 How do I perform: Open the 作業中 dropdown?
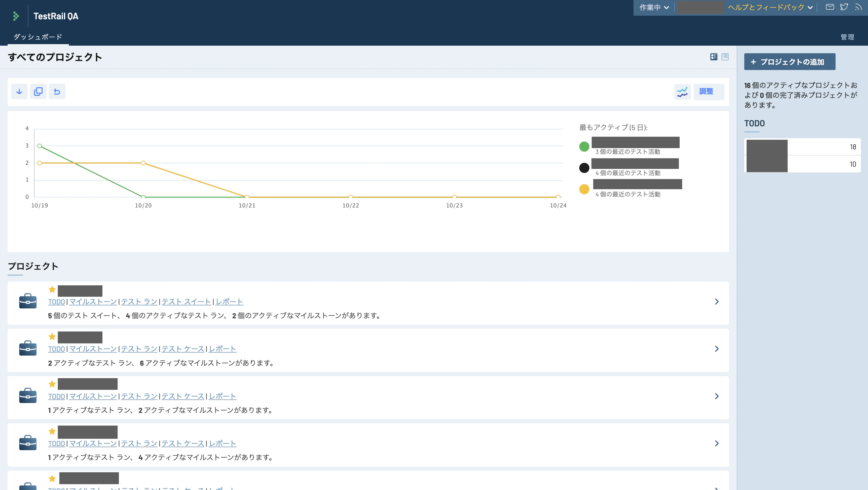click(x=654, y=7)
